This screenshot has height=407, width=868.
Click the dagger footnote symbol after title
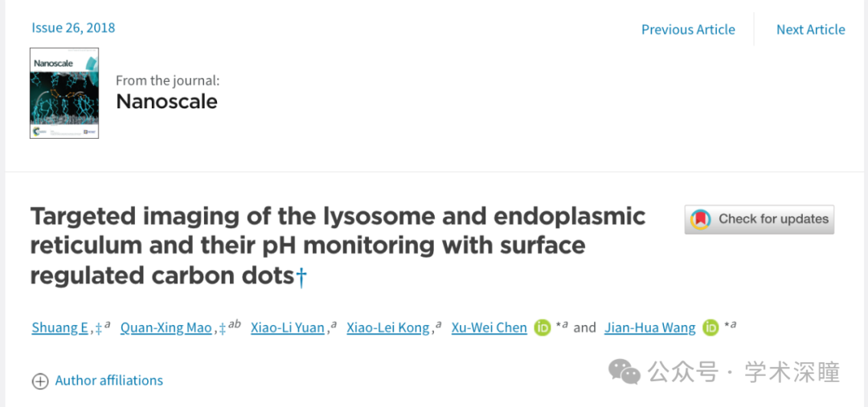[301, 276]
